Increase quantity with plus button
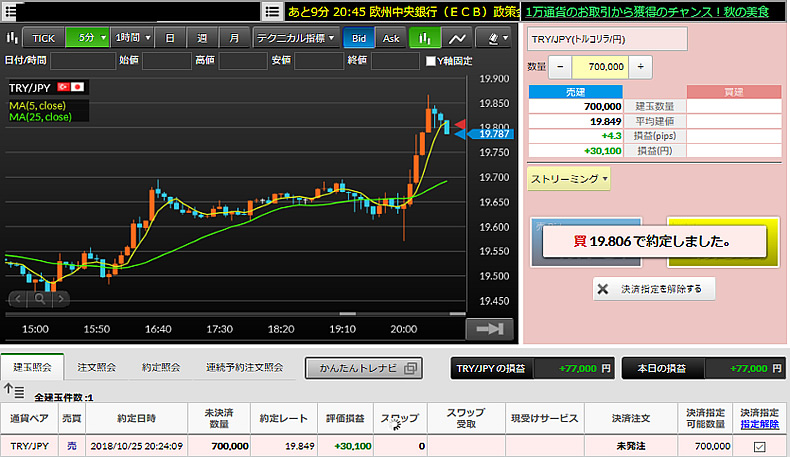The height and width of the screenshot is (457, 790). [640, 67]
